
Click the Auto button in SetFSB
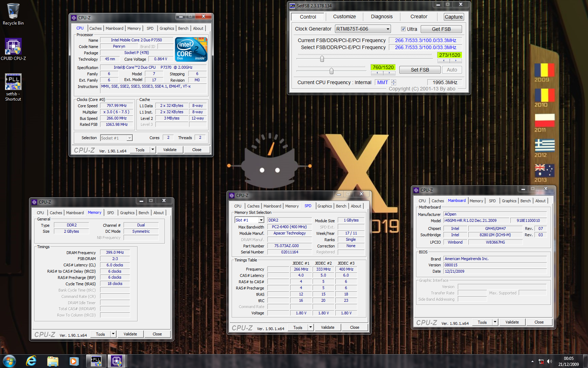(452, 70)
